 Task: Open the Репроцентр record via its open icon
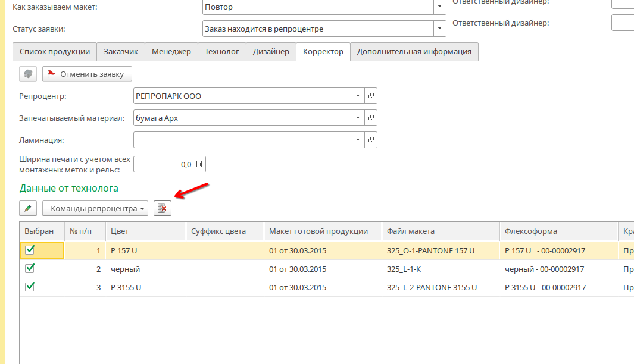coord(370,96)
